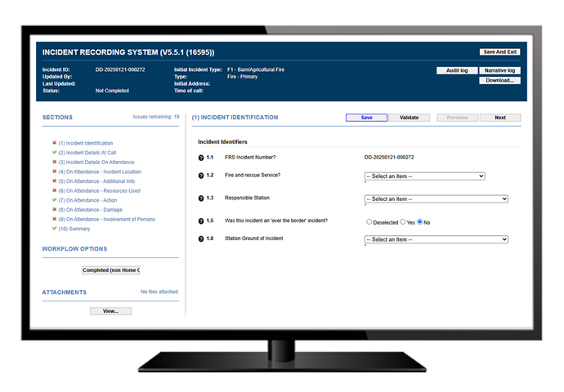The image size is (564, 392).
Task: Choose Yes for over the border incident
Action: (404, 221)
